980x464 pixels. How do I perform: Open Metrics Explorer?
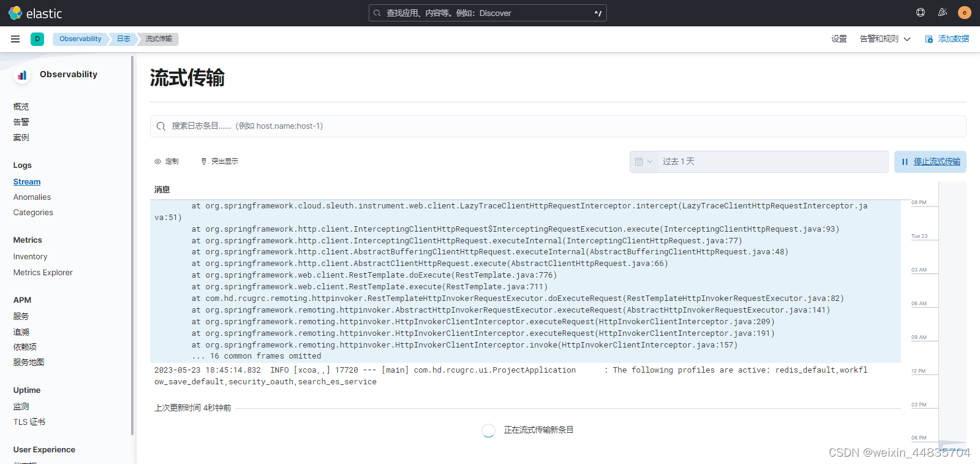point(43,273)
